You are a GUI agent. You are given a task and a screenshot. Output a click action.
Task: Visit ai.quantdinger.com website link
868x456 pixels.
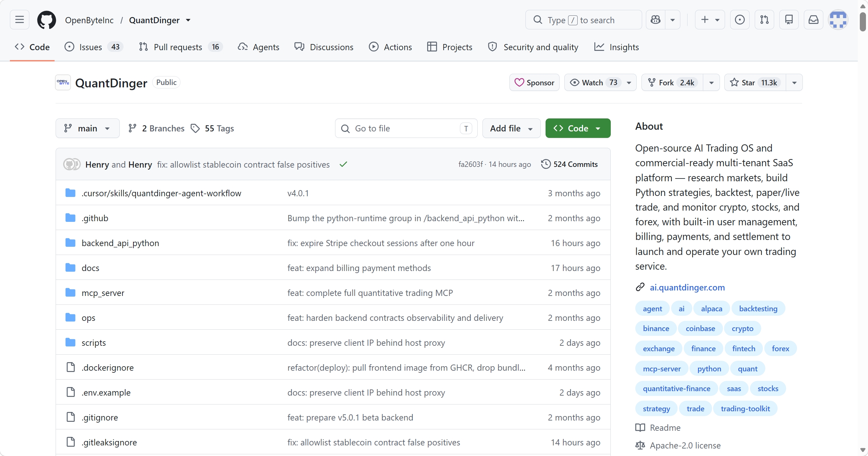coord(687,287)
